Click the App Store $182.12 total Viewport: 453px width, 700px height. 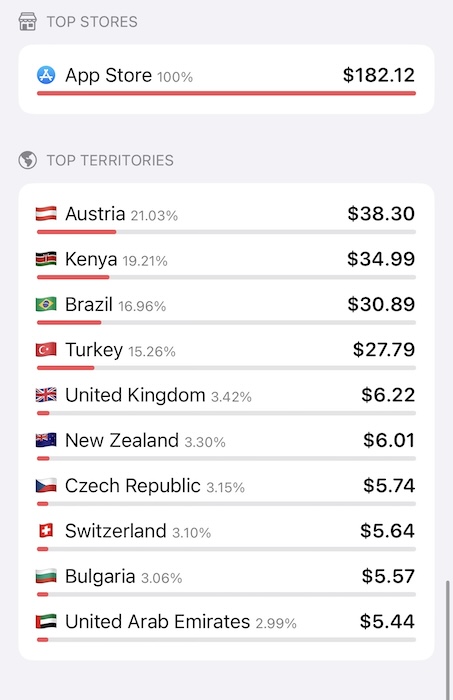coord(379,75)
